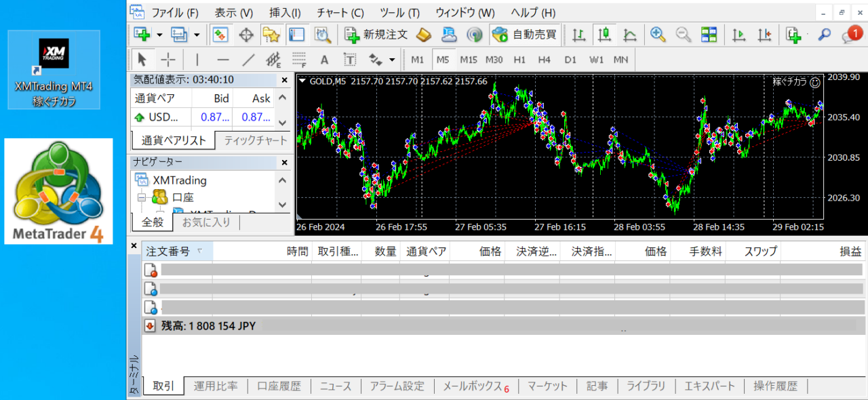
Task: Select the trendline drawing tool
Action: pos(249,60)
